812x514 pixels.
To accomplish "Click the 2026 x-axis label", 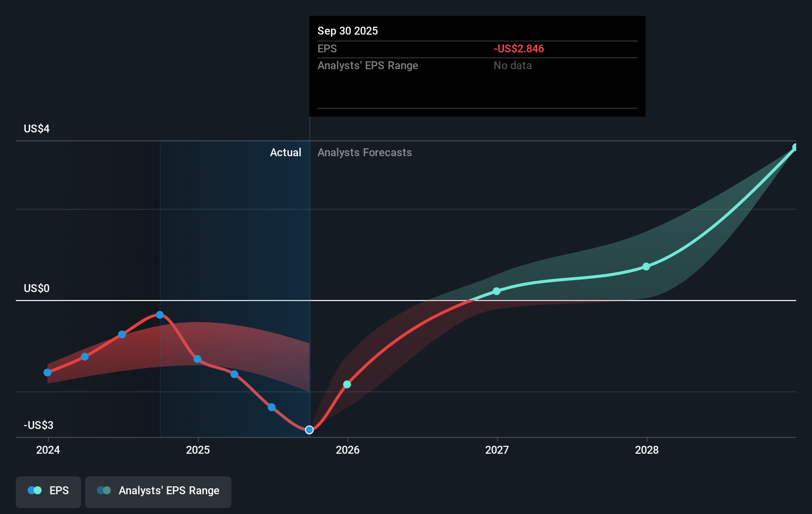I will tap(348, 450).
